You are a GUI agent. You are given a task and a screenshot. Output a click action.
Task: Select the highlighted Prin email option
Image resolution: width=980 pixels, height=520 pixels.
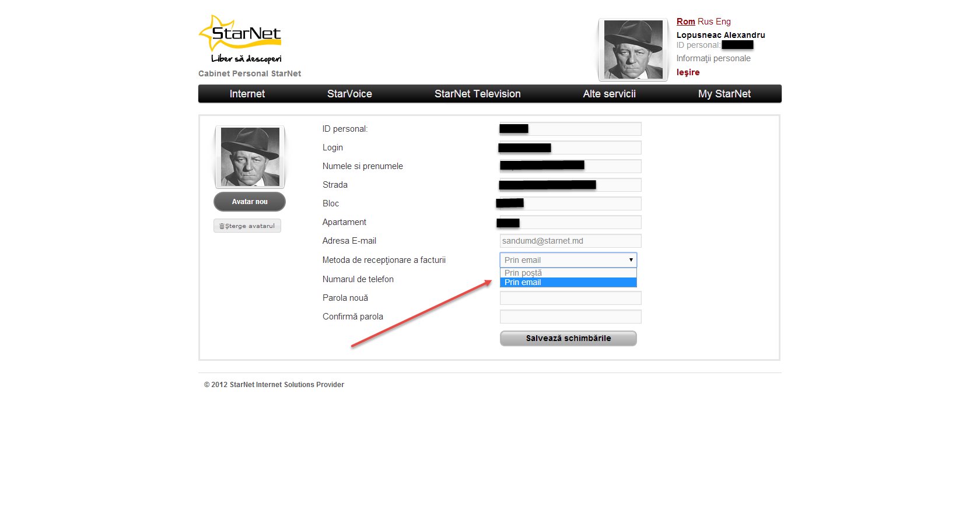[568, 282]
